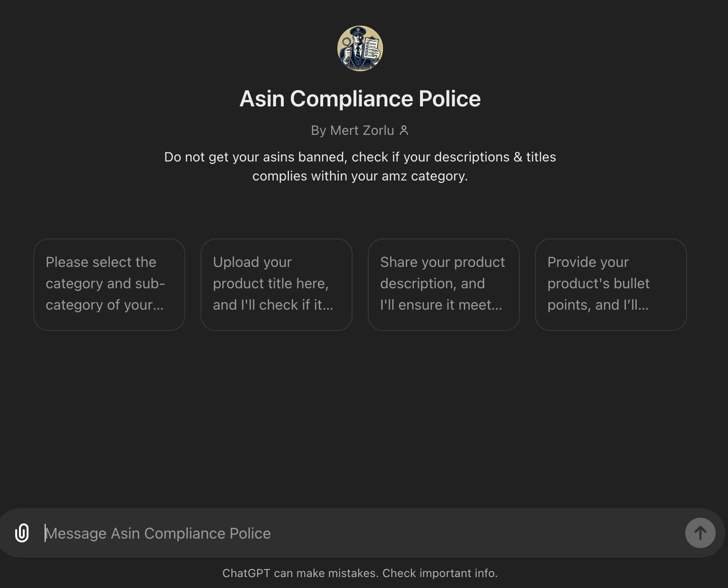The width and height of the screenshot is (728, 588).
Task: Open the second suggestion about title checking
Action: point(276,284)
